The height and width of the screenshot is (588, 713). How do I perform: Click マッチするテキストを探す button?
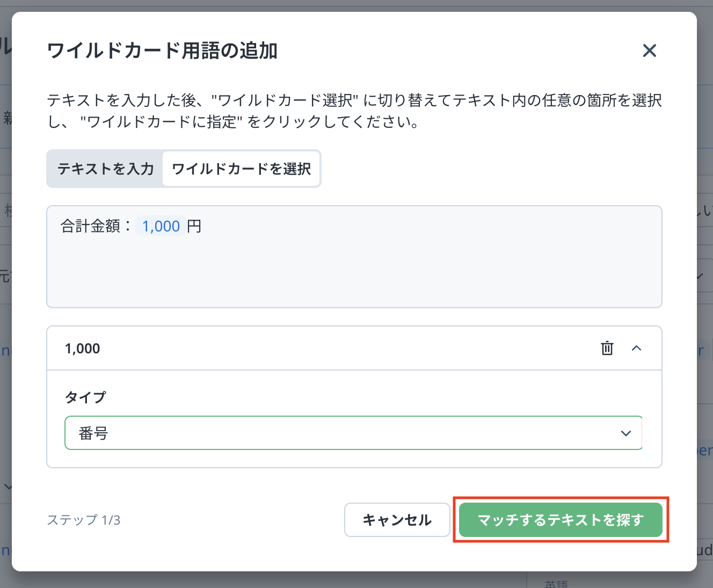tap(561, 520)
